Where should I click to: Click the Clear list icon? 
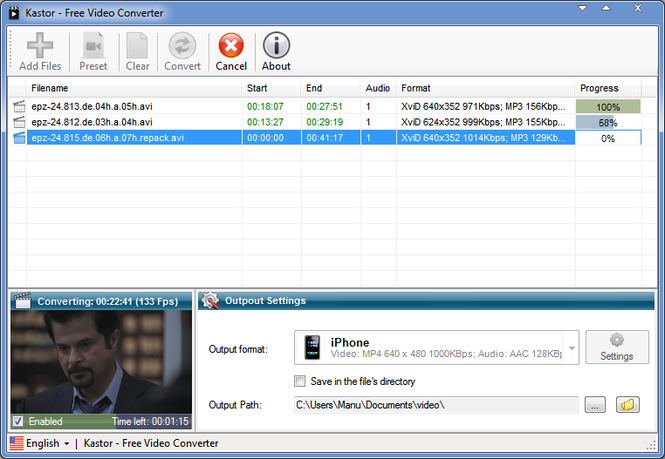(x=137, y=45)
